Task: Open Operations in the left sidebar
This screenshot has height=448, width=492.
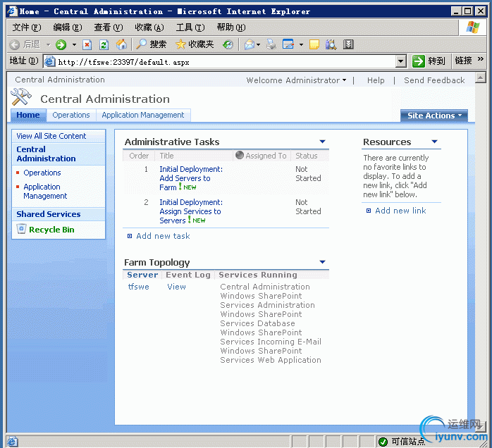Action: coord(42,173)
